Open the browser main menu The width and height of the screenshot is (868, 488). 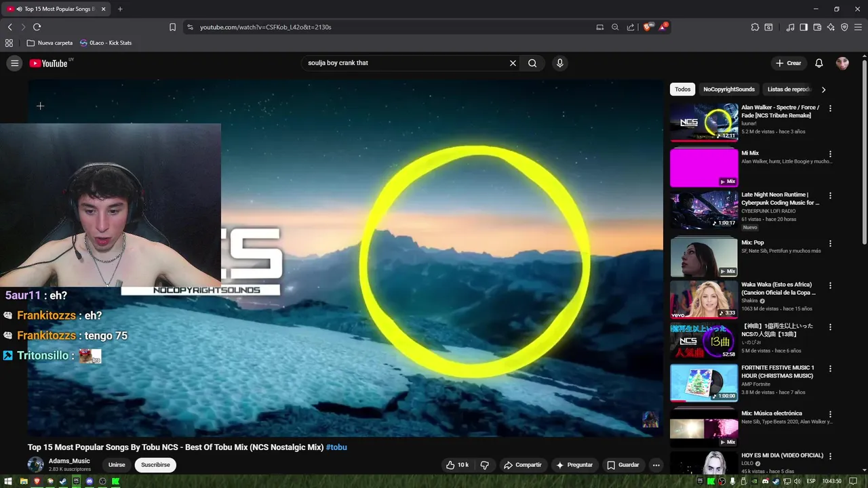point(858,27)
